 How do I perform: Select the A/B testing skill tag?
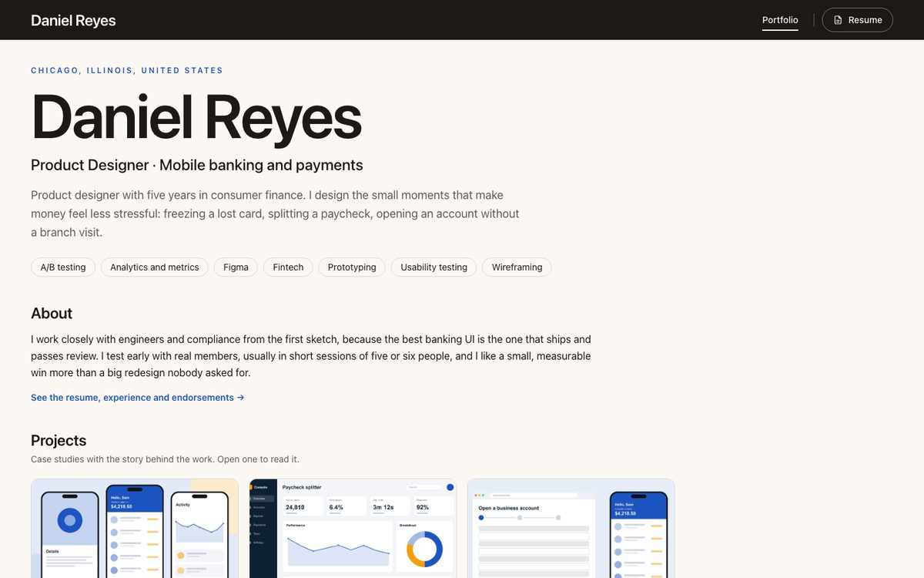[x=63, y=267]
